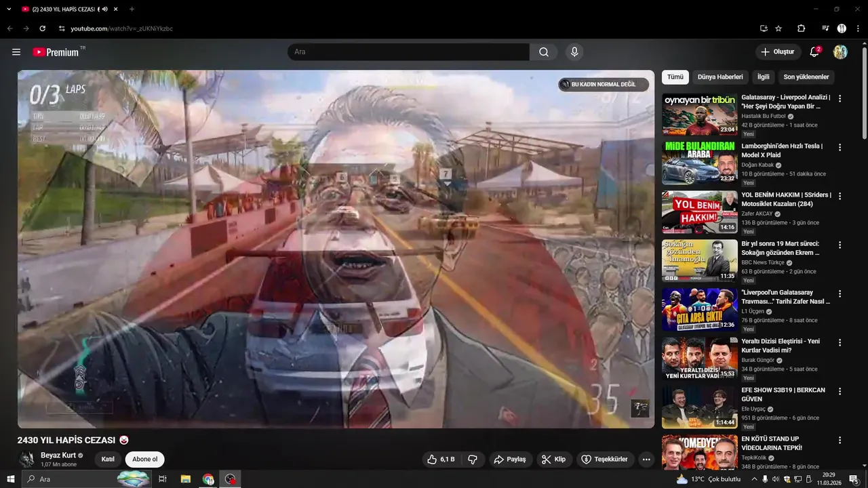Open options for Liverpool'un Galatasaray Travması video
The image size is (868, 488).
(840, 293)
